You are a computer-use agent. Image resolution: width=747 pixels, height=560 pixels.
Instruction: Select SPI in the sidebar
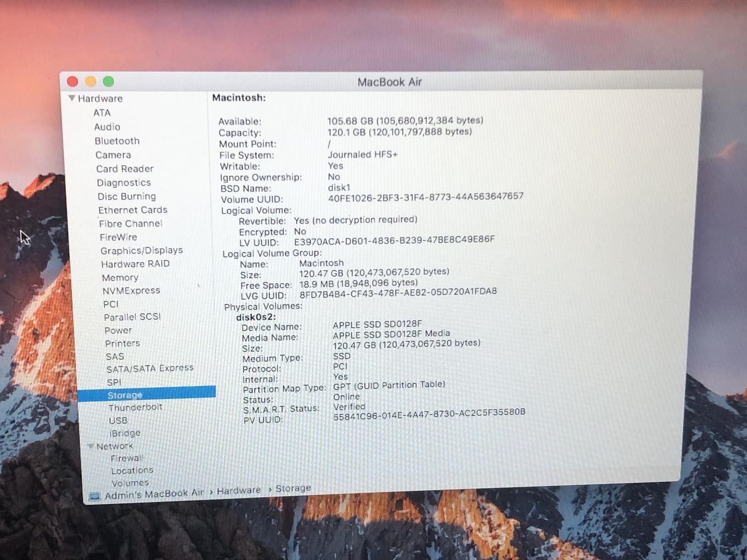click(114, 382)
